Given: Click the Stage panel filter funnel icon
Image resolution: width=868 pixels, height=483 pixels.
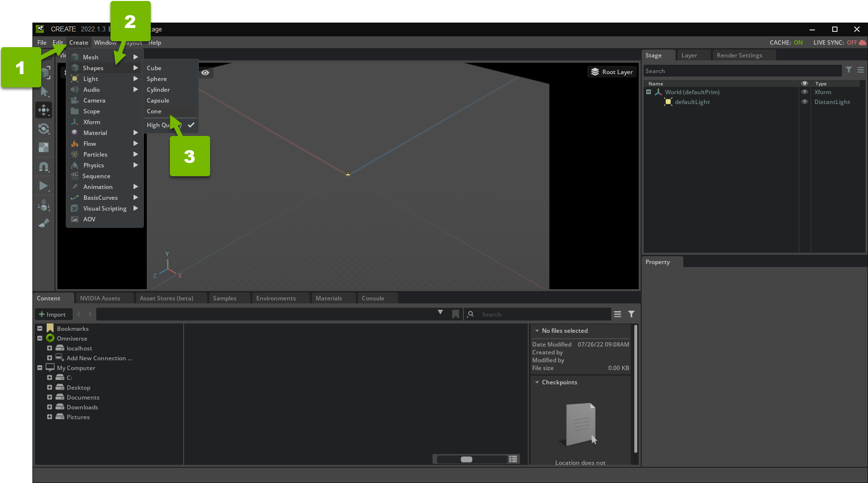Looking at the screenshot, I should [x=849, y=70].
